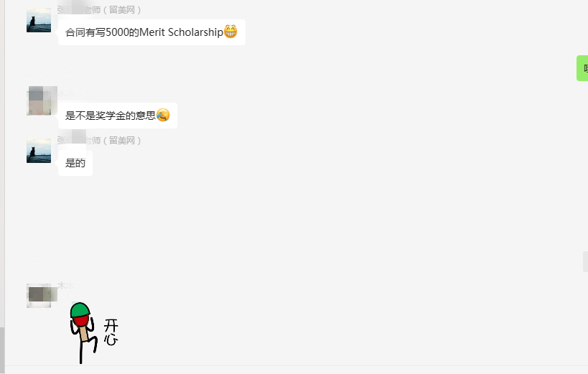Select the message bubble 是不是奖学金的意思

[x=117, y=116]
